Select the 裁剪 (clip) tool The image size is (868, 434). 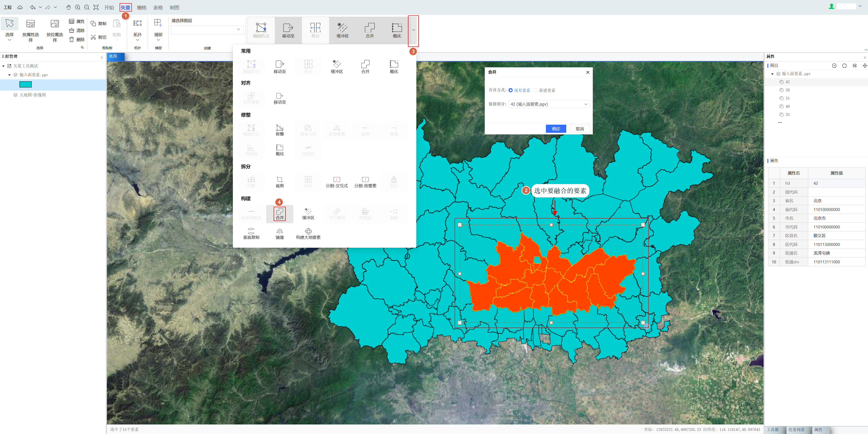point(280,182)
